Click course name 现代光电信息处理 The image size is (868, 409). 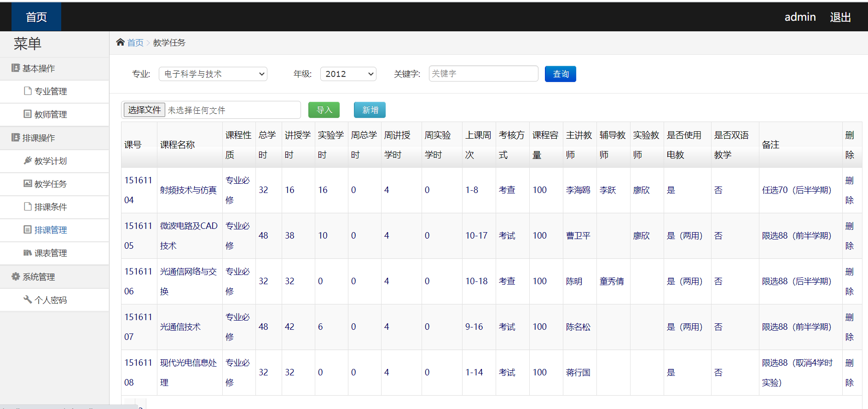pyautogui.click(x=188, y=373)
